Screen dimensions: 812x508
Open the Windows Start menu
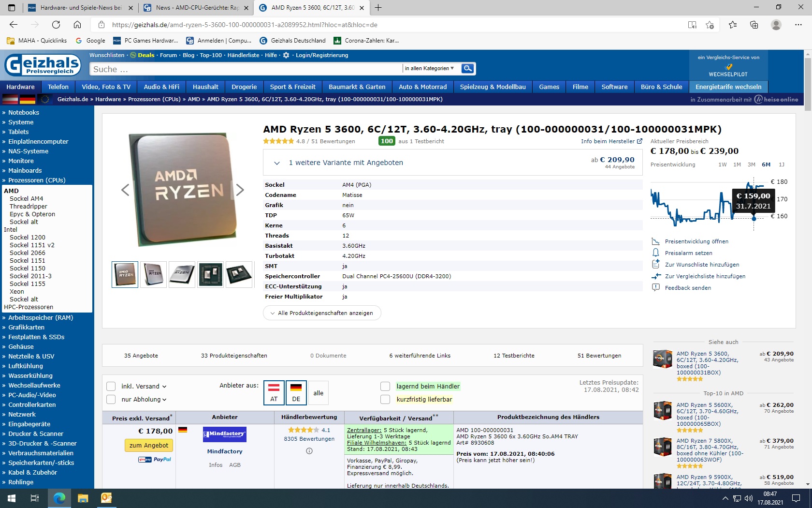(x=12, y=498)
